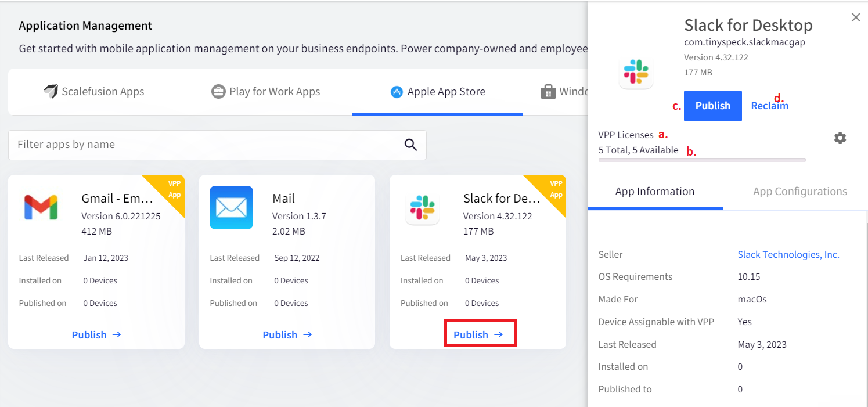Click the 412 MB size on Gmail card
868x407 pixels.
(x=97, y=231)
